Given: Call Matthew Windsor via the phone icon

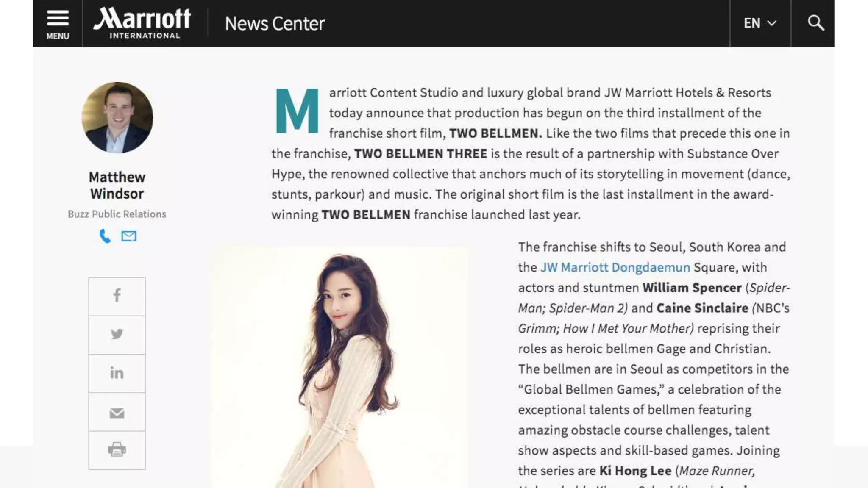Looking at the screenshot, I should point(105,236).
